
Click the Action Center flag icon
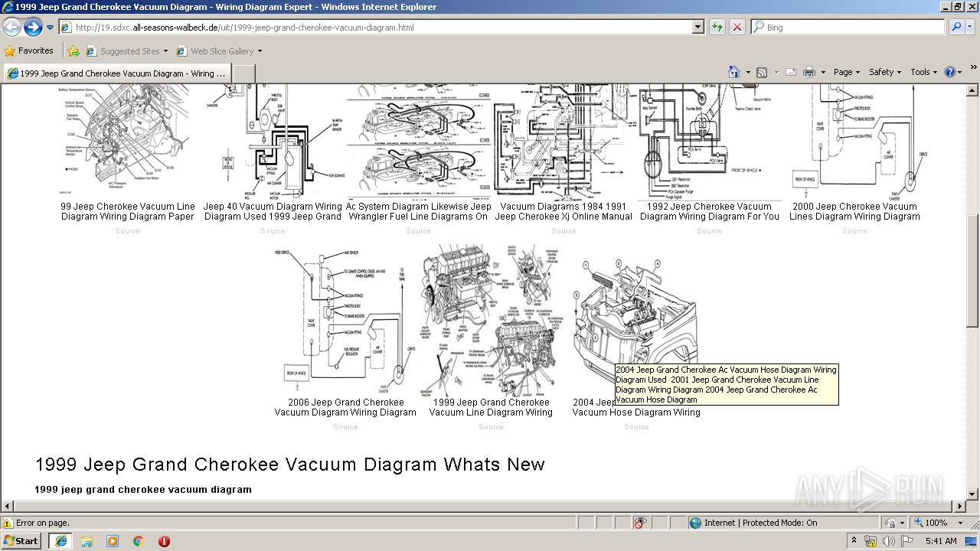[x=907, y=541]
